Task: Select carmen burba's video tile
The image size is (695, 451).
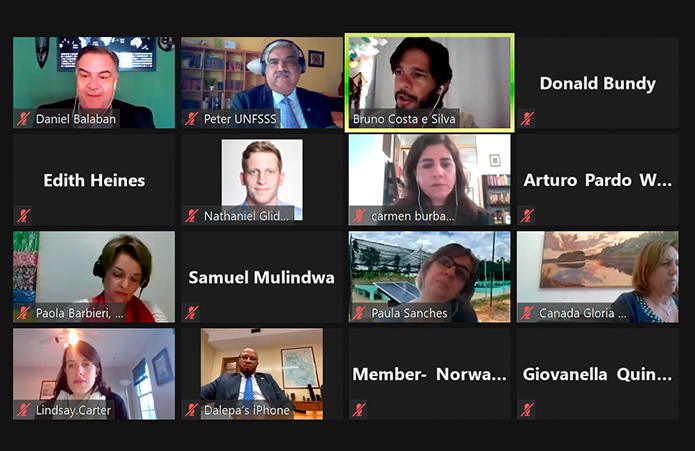Action: [429, 180]
